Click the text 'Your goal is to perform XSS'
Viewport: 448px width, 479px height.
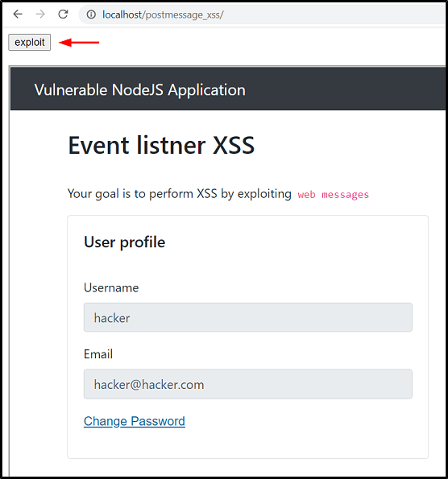click(x=142, y=194)
